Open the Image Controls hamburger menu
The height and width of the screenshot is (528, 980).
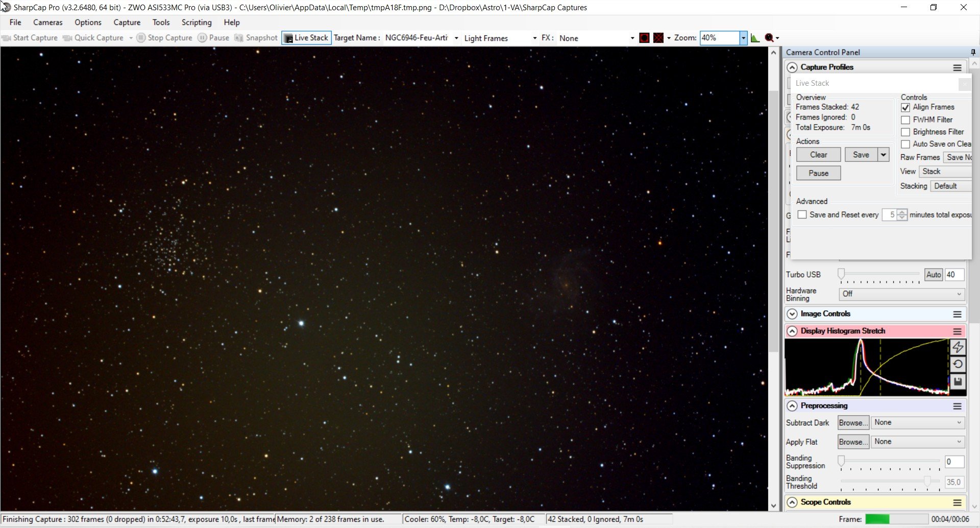tap(958, 314)
